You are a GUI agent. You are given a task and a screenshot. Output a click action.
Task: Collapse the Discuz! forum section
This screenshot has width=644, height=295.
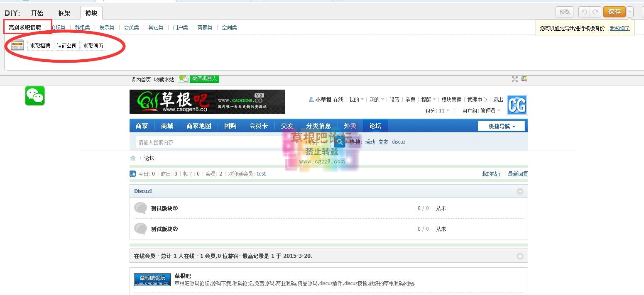(x=520, y=191)
